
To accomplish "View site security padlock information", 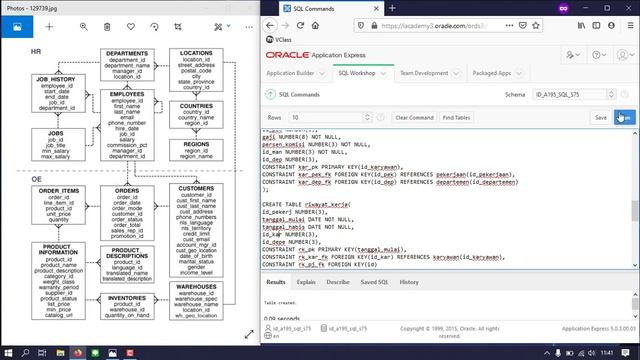I will [x=374, y=25].
